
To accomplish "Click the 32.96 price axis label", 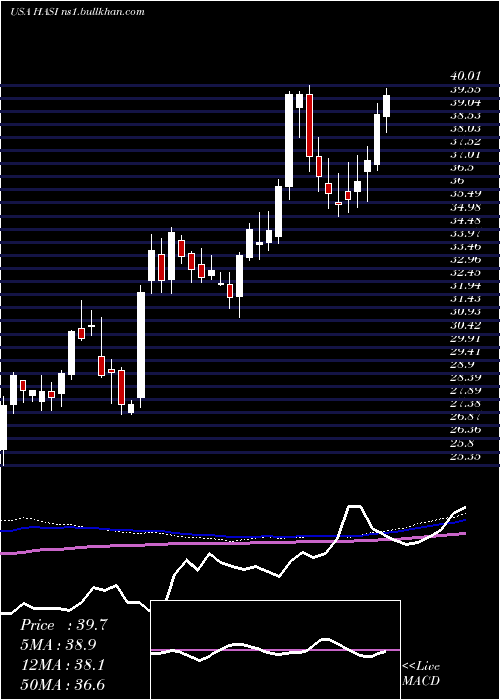I will (466, 259).
